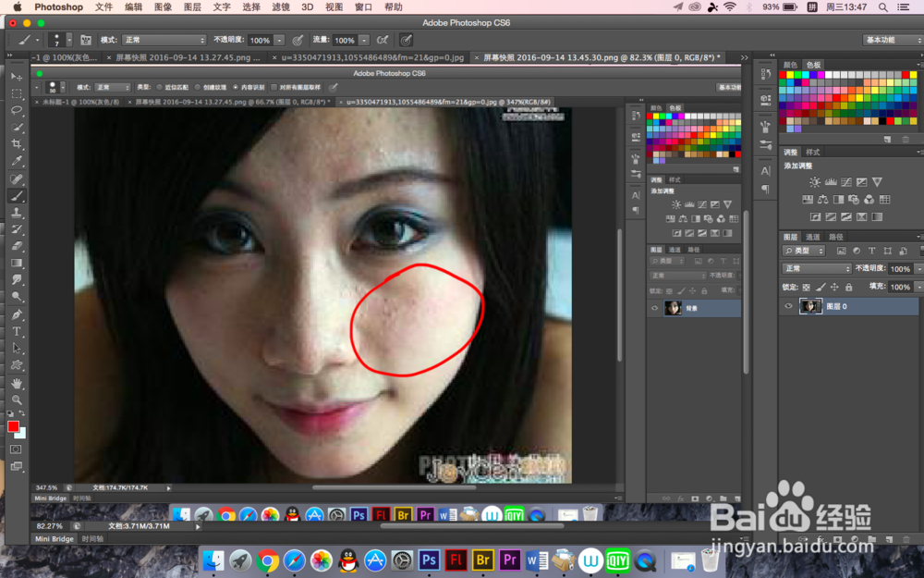
Task: Select the Brush tool in toolbar
Action: tap(17, 196)
